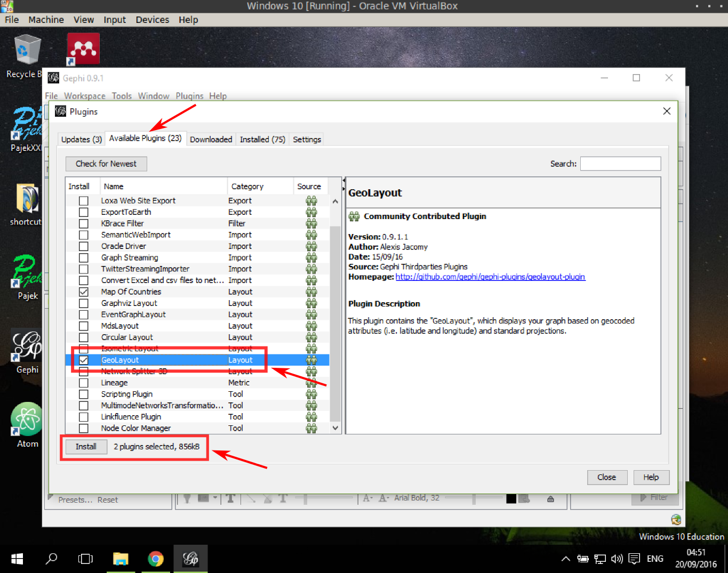728x573 pixels.
Task: Open the GeoLayout GitHub homepage link
Action: coord(490,277)
